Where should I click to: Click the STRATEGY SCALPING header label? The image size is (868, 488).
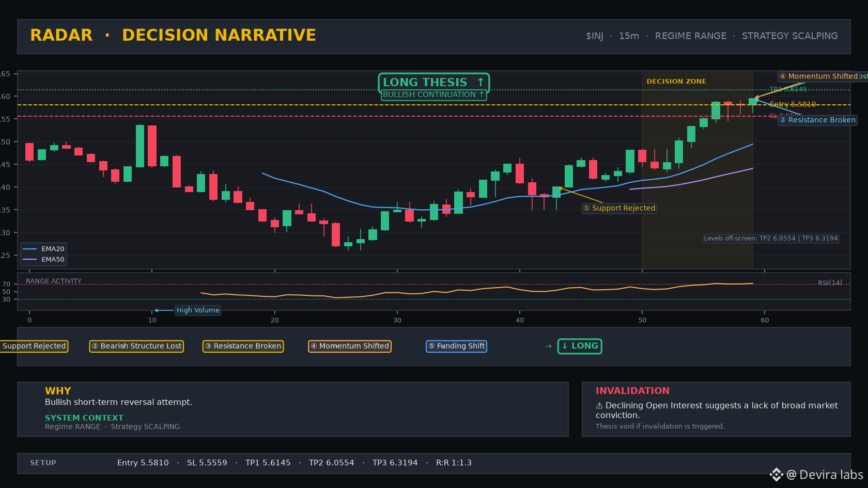789,36
